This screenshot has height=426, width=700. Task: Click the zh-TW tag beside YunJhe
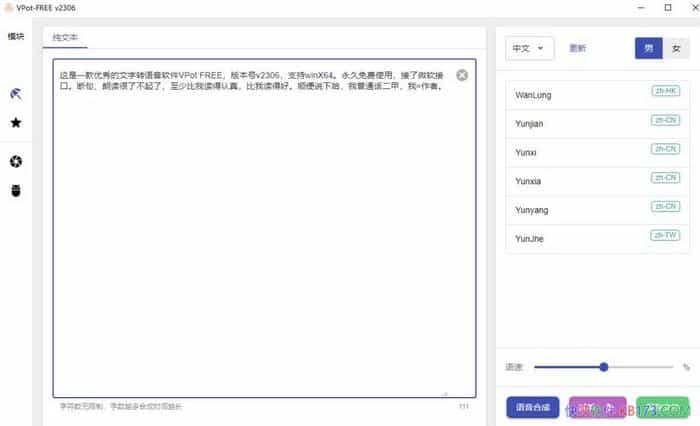point(665,235)
